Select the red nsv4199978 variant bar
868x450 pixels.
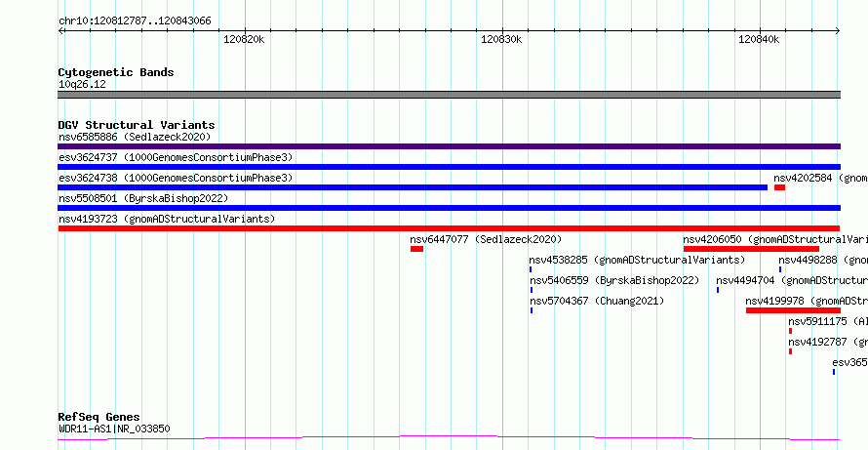click(793, 310)
